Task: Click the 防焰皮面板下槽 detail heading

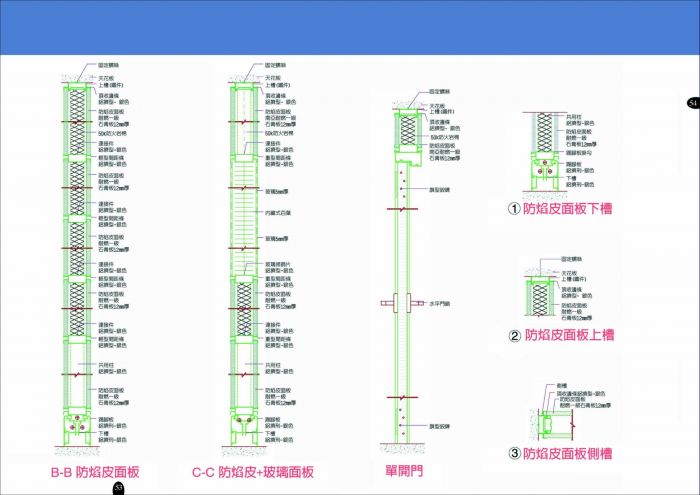Action: click(568, 211)
